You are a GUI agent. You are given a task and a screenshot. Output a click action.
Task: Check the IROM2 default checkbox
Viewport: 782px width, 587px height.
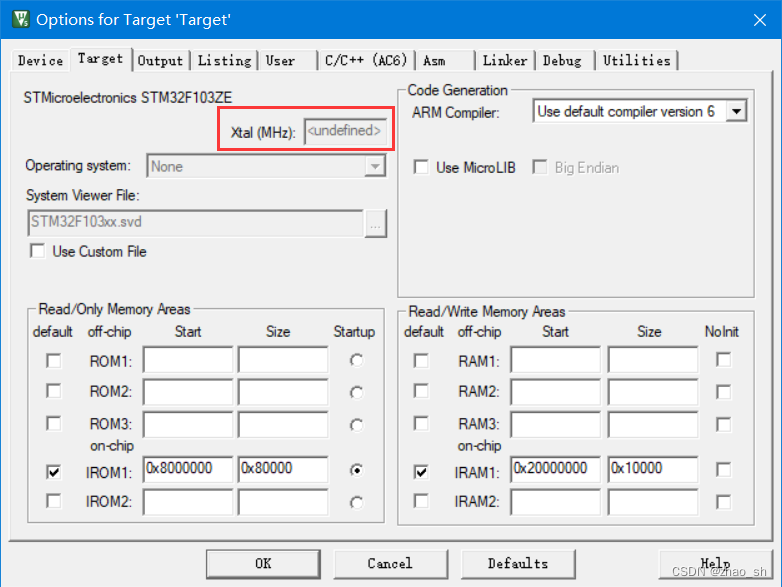(x=54, y=501)
